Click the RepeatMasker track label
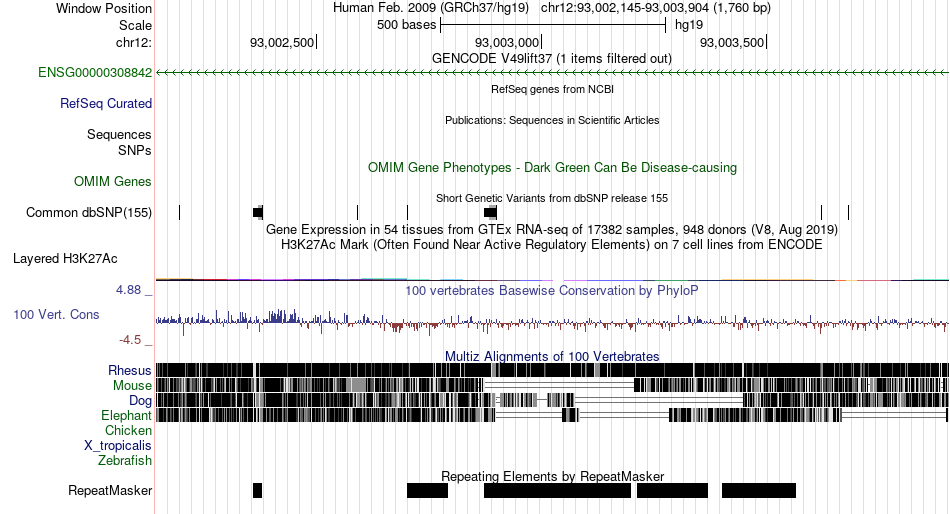The image size is (950, 514). [x=110, y=490]
